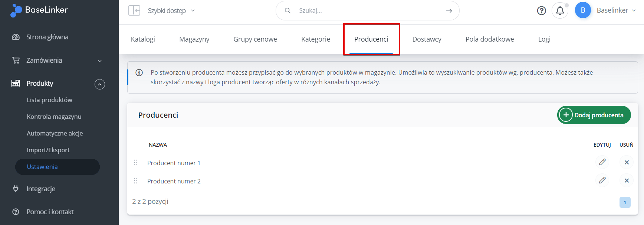Open Import/Eksport

click(48, 150)
